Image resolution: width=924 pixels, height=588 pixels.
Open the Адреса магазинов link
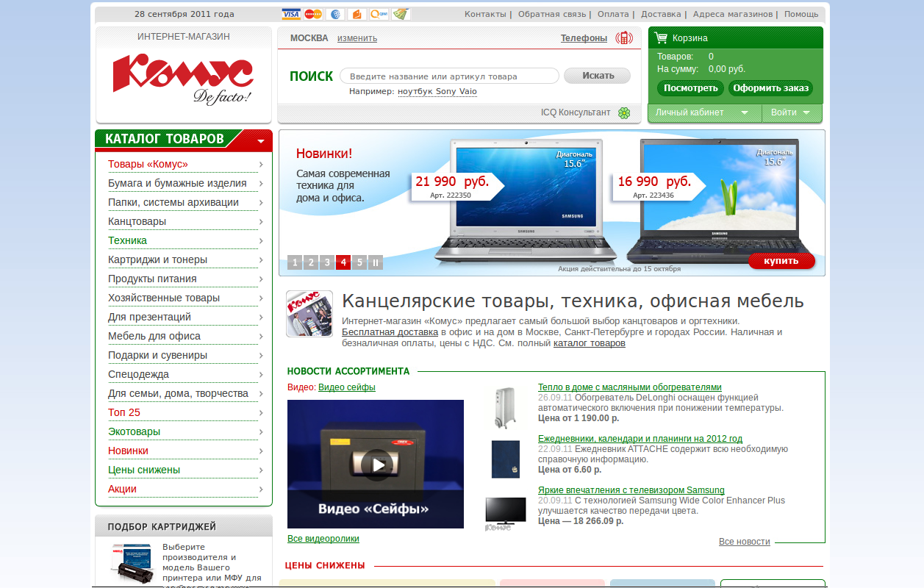pos(733,14)
